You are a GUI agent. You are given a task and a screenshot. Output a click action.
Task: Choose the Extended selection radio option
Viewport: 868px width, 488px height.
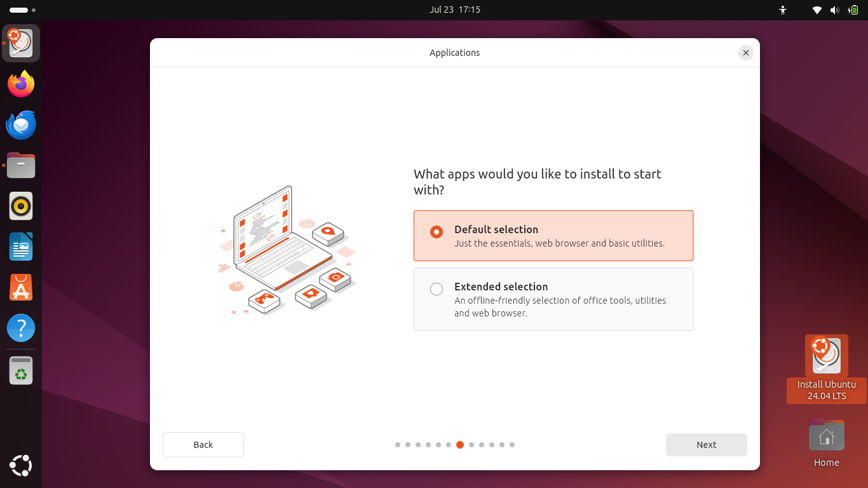pos(437,290)
